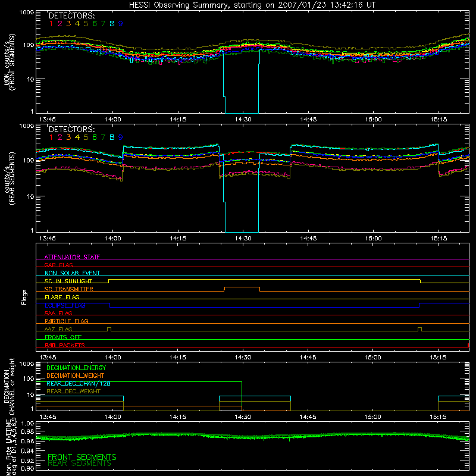Click the FRONT SEGMENTS counts/s y-axis title
This screenshot has height=476, width=476.
pyautogui.click(x=10, y=62)
